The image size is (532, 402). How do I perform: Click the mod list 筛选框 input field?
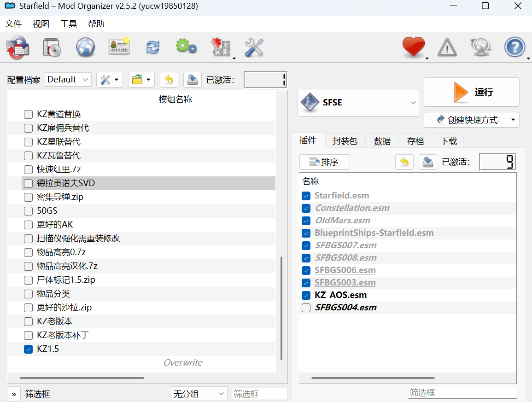click(260, 394)
